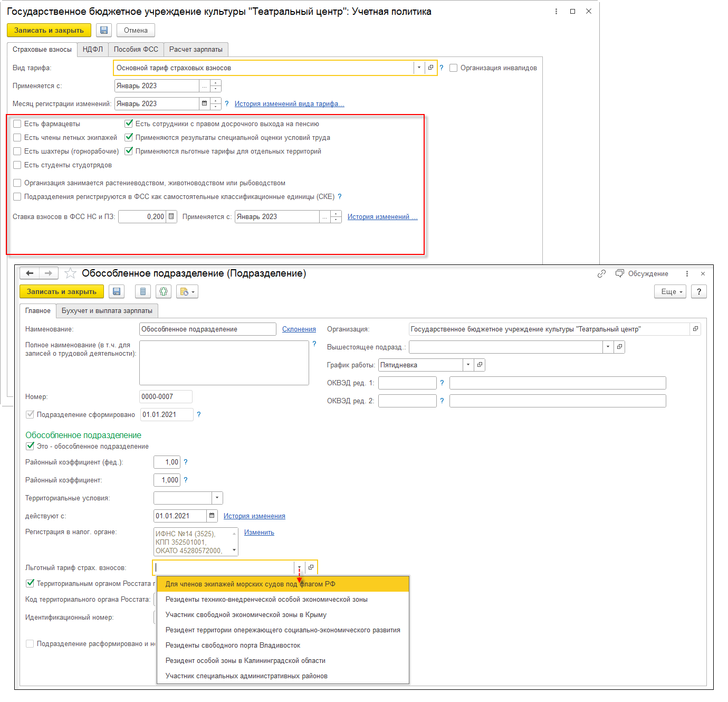Uncheck Есть сотрудники с правом досрочного выхода
The height and width of the screenshot is (702, 728).
click(x=129, y=124)
